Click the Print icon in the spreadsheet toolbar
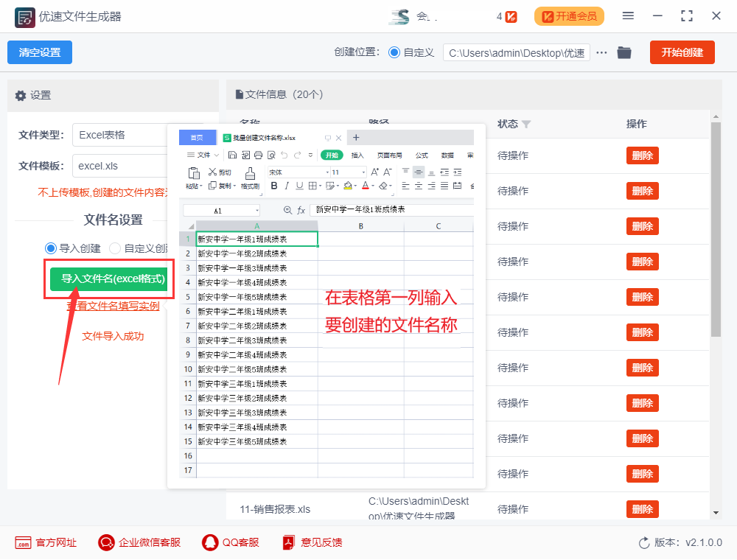737x560 pixels. click(258, 155)
